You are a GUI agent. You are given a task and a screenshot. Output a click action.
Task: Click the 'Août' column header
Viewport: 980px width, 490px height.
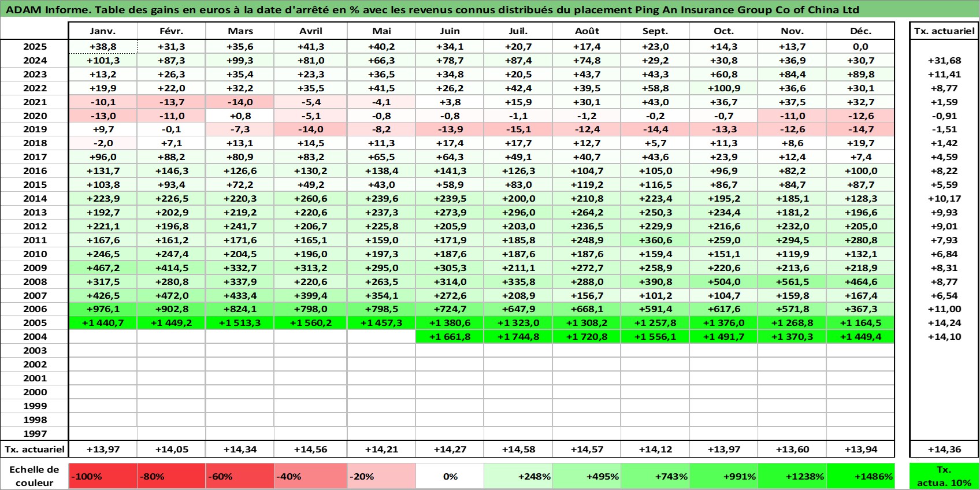(x=587, y=31)
